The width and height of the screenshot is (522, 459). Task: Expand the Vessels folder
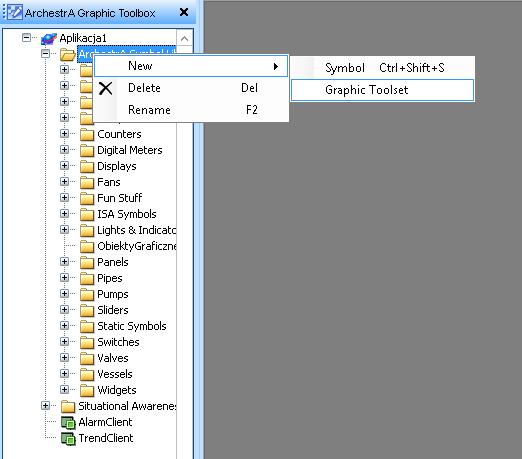click(64, 374)
